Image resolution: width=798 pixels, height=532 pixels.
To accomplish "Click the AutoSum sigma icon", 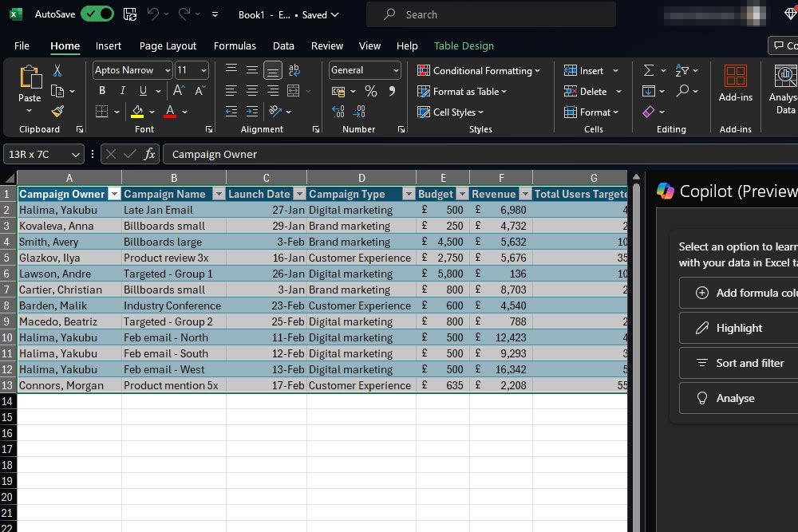I will tap(649, 71).
